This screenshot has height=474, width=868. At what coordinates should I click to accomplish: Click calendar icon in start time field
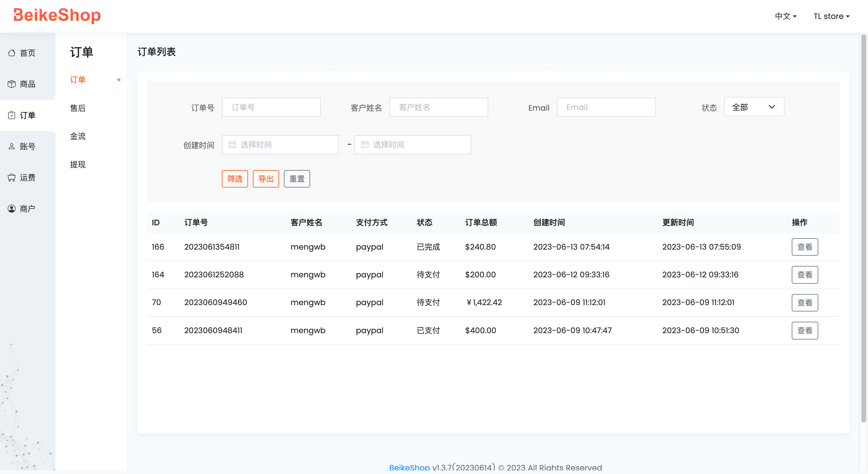point(232,145)
